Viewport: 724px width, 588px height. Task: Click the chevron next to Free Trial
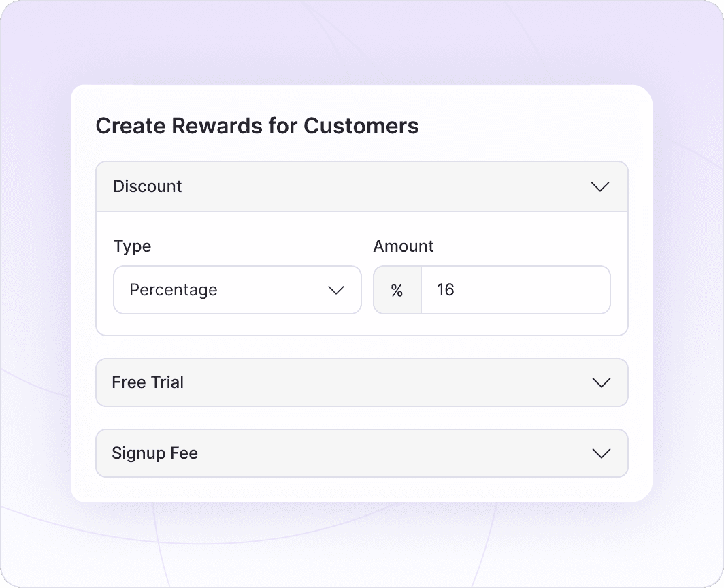coord(602,382)
